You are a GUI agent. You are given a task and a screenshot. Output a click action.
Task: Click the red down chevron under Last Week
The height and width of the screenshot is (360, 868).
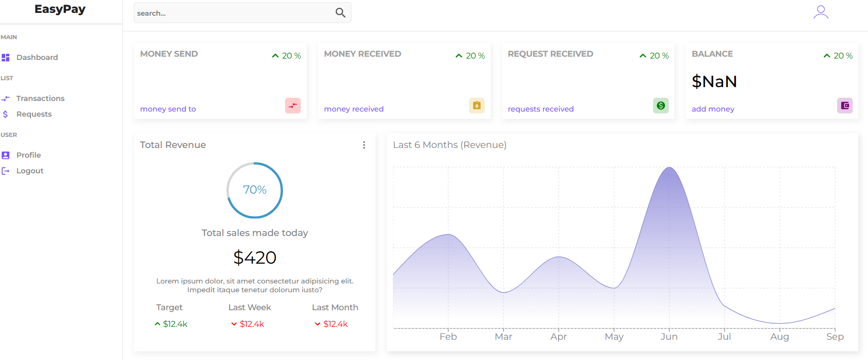point(234,324)
